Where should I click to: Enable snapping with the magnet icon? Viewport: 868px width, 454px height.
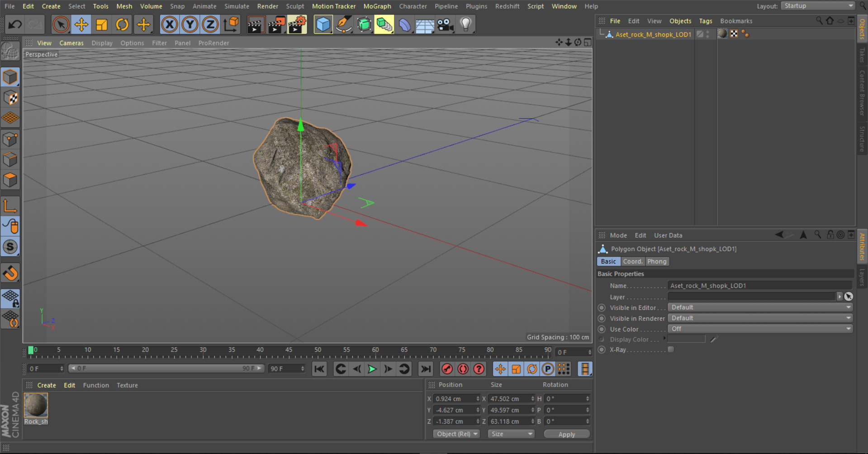click(10, 273)
